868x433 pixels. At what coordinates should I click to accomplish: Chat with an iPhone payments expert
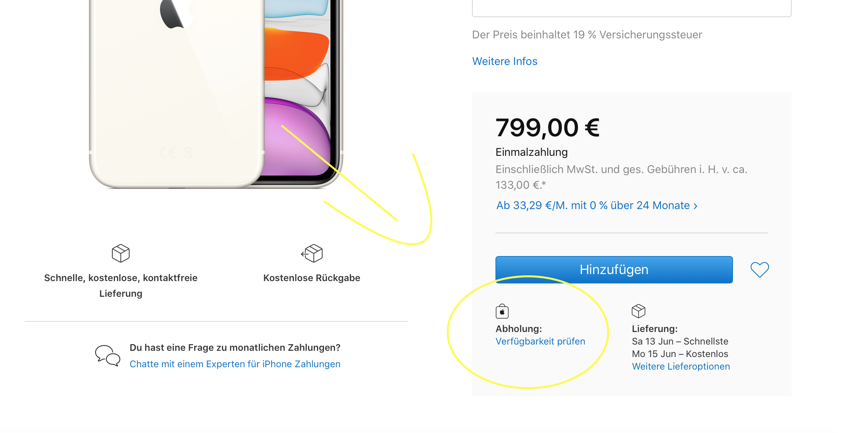(235, 364)
